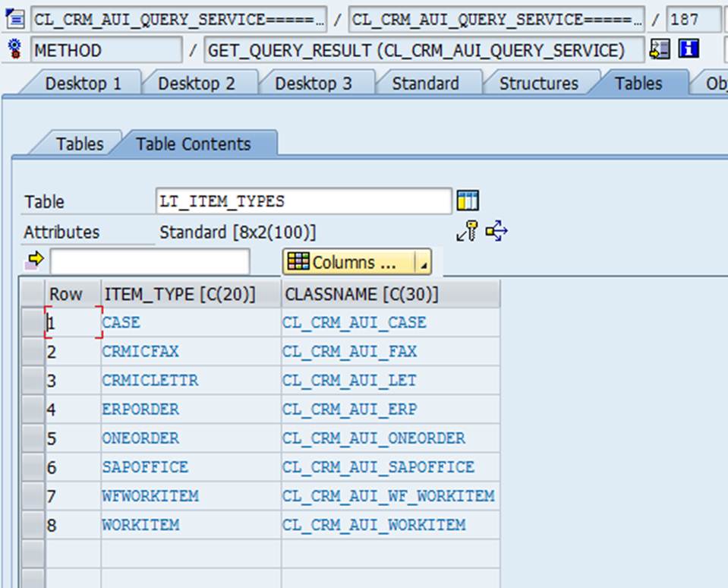Screen dimensions: 728x588
Task: Select row 8 WORKITEM via row selector
Action: point(33,525)
